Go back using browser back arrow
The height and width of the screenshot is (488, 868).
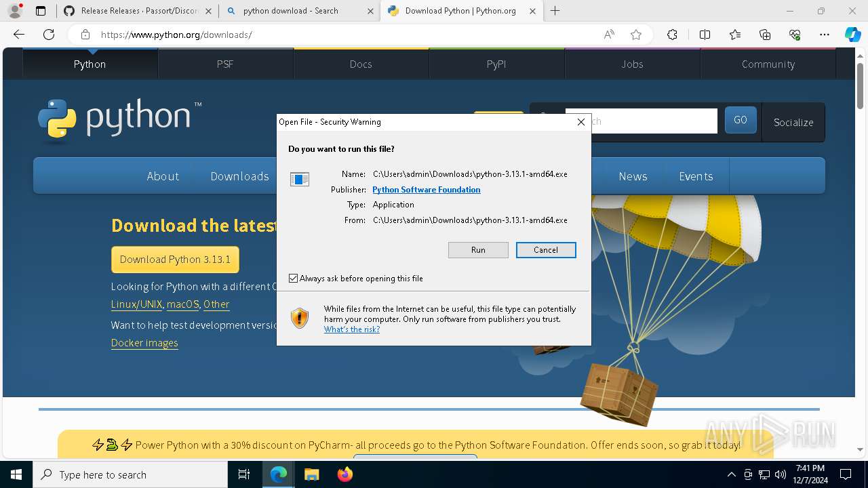tap(19, 35)
